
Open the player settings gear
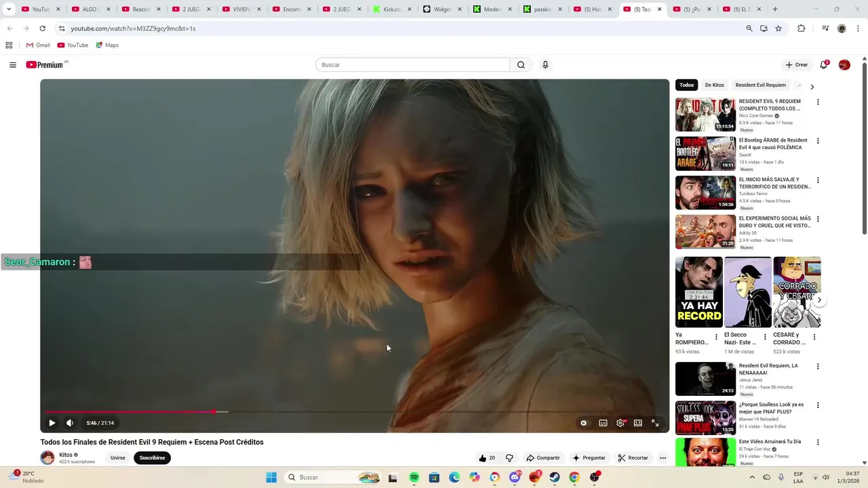click(x=620, y=423)
